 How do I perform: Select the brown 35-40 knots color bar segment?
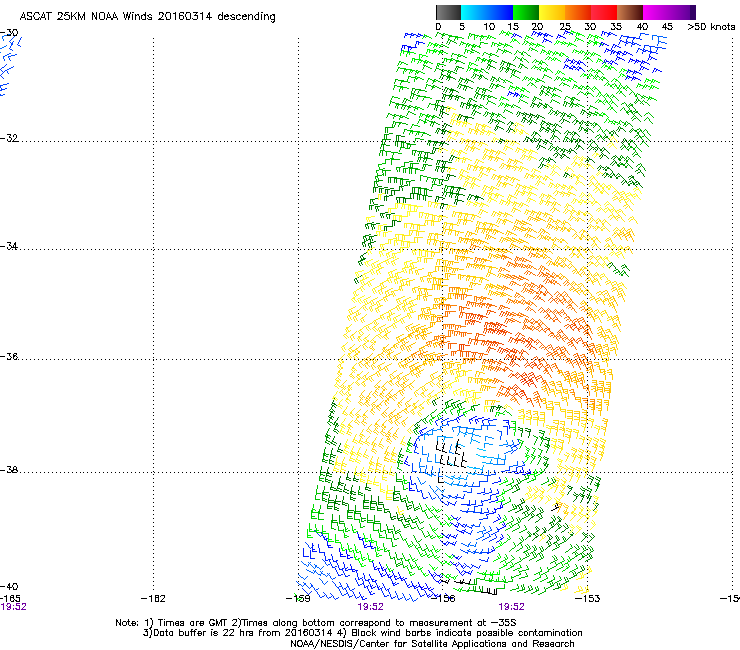point(630,12)
